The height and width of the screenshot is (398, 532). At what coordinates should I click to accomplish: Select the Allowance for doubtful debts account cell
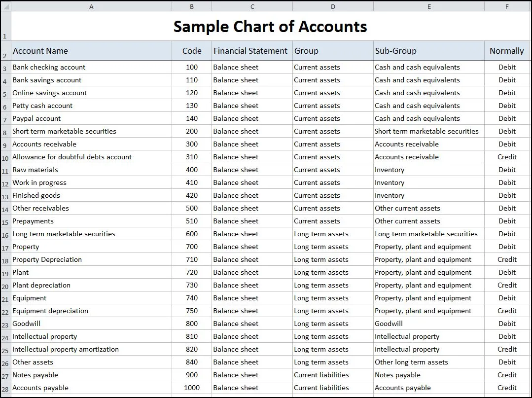click(91, 157)
